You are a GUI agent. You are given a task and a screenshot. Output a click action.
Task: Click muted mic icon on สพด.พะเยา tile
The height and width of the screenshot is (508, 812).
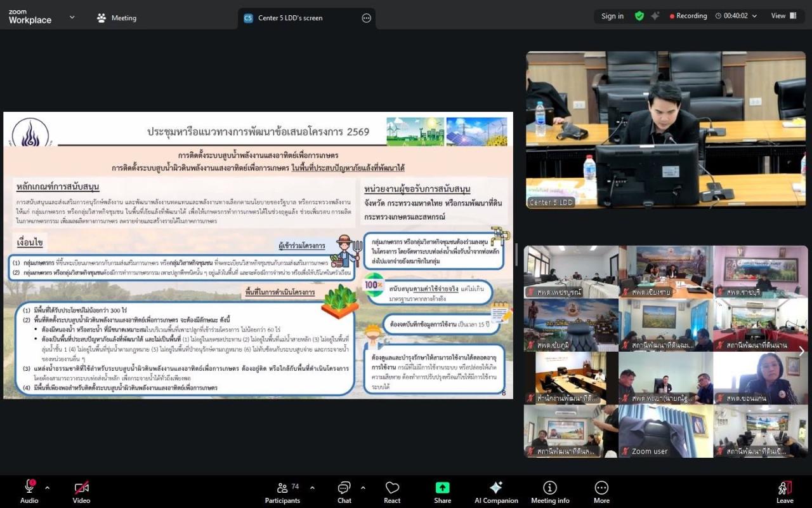click(625, 398)
